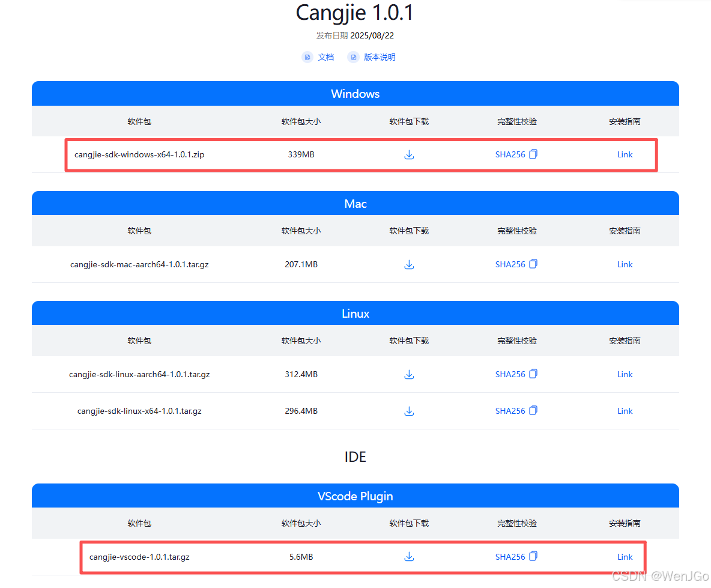The image size is (711, 588).
Task: Open install guide Link for linux-aarch64 SDK
Action: coord(625,374)
